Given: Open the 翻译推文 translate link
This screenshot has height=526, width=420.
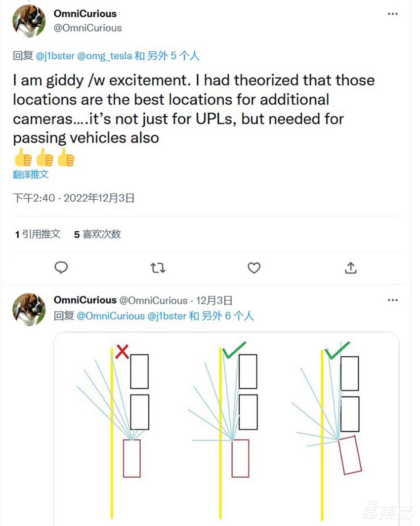Looking at the screenshot, I should pos(30,174).
